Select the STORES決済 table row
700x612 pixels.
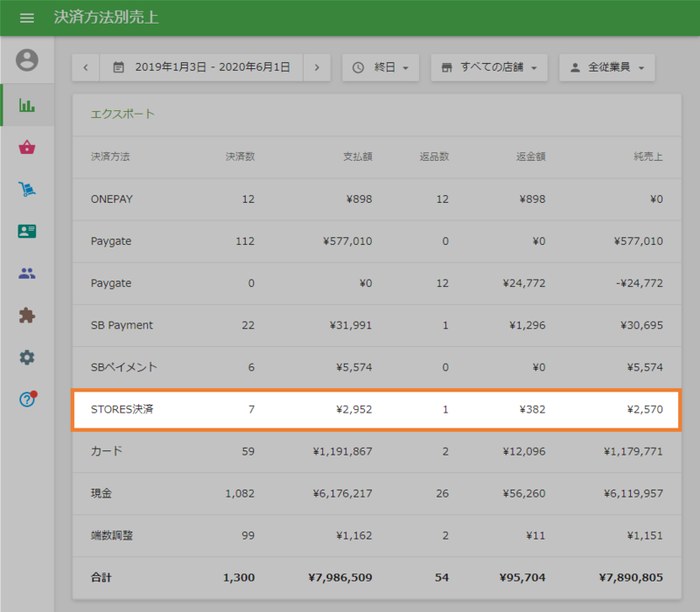376,409
